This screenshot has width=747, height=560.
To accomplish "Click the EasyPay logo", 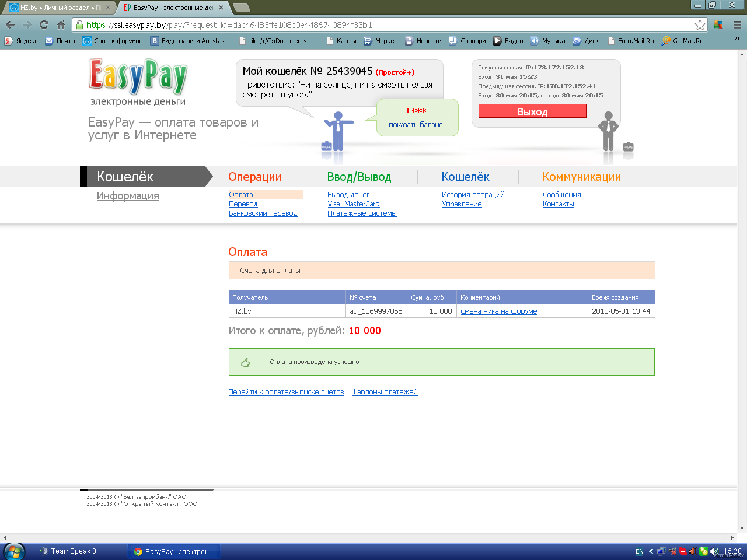I will 138,76.
